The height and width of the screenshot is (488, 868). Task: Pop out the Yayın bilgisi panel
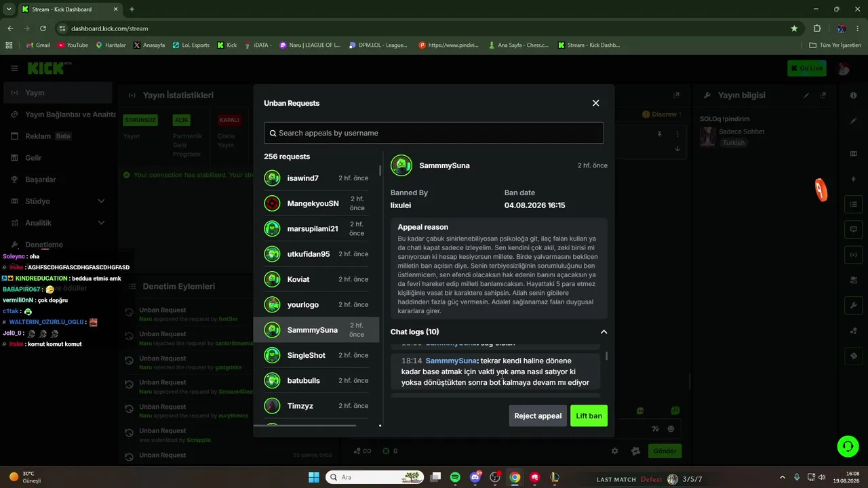click(823, 96)
